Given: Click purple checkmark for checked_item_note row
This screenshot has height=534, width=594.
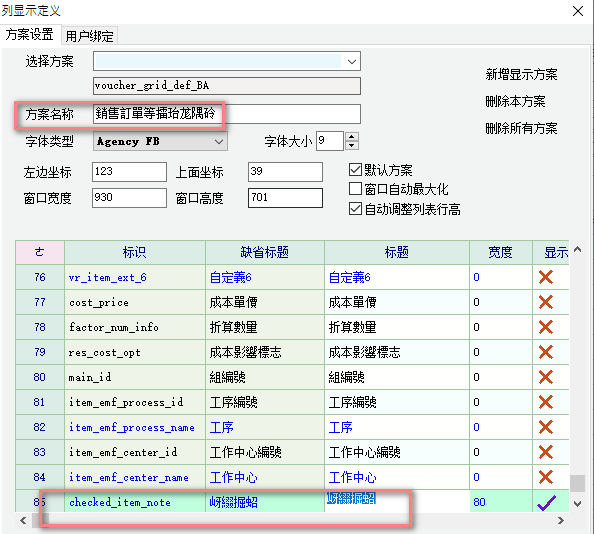Looking at the screenshot, I should pos(546,503).
